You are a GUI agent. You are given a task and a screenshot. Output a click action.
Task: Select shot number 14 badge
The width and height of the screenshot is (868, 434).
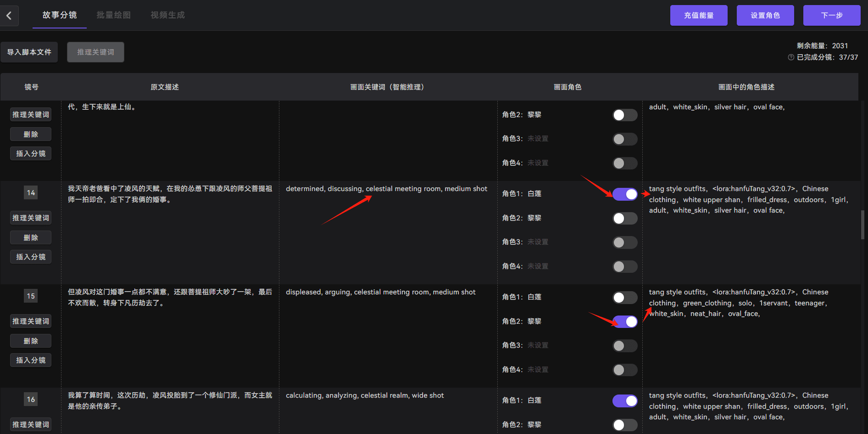(31, 193)
